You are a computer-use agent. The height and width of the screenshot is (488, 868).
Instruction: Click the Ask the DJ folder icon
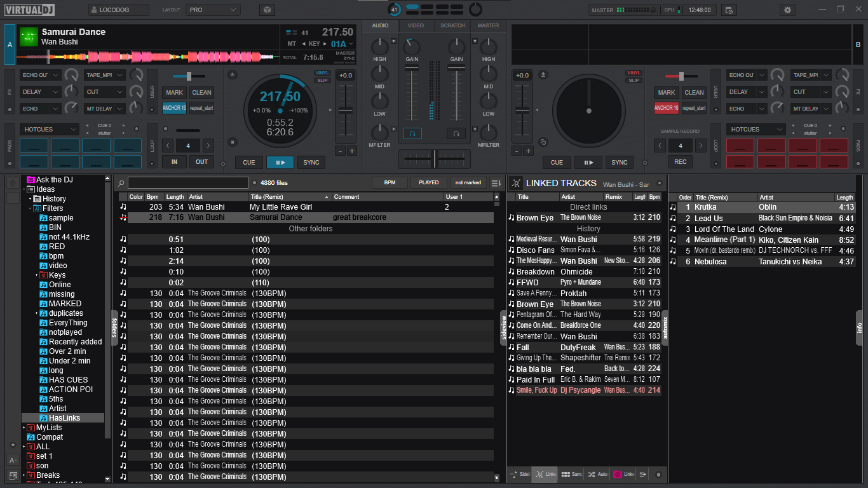pyautogui.click(x=31, y=180)
